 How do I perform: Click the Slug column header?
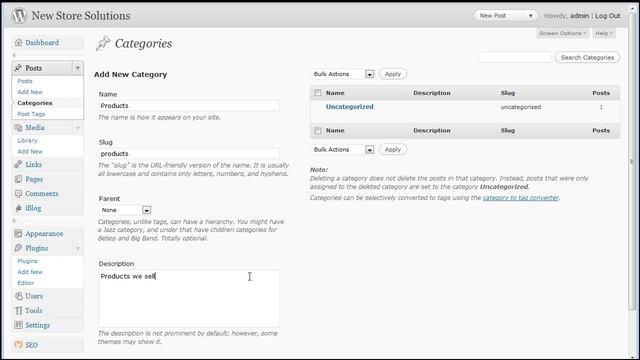[x=508, y=93]
